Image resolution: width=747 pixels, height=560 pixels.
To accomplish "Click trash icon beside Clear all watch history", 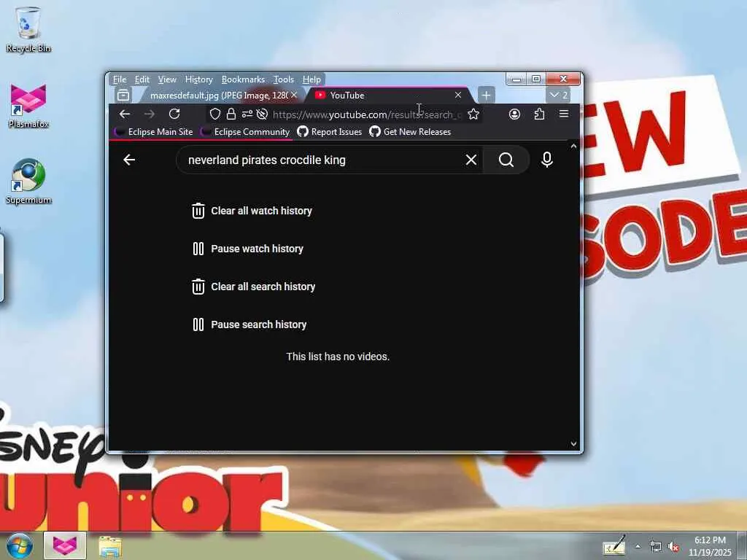I will coord(198,211).
